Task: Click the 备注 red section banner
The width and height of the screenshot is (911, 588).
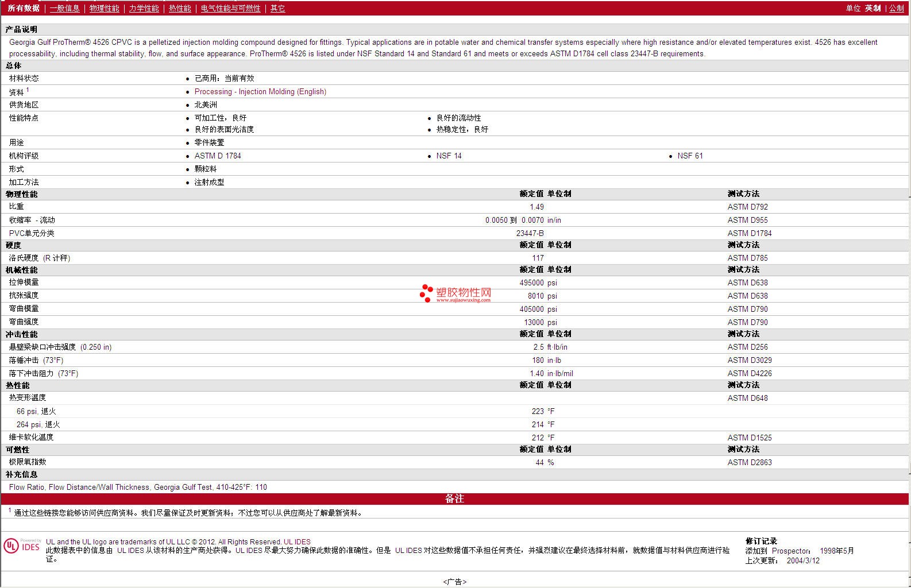Action: [x=454, y=498]
